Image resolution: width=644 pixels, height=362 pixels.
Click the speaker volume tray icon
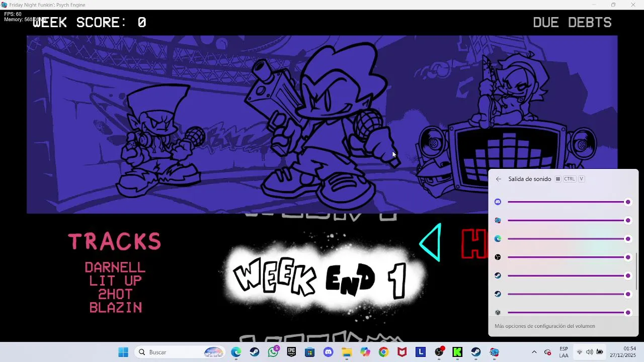(x=590, y=352)
